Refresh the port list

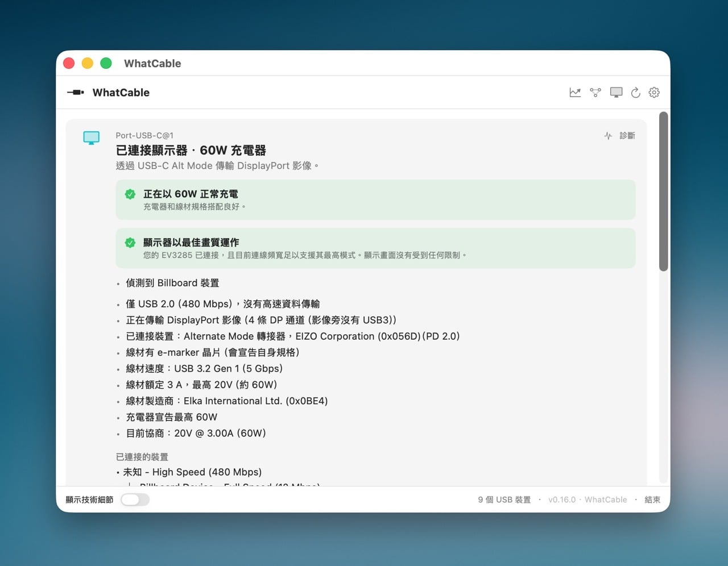tap(636, 92)
